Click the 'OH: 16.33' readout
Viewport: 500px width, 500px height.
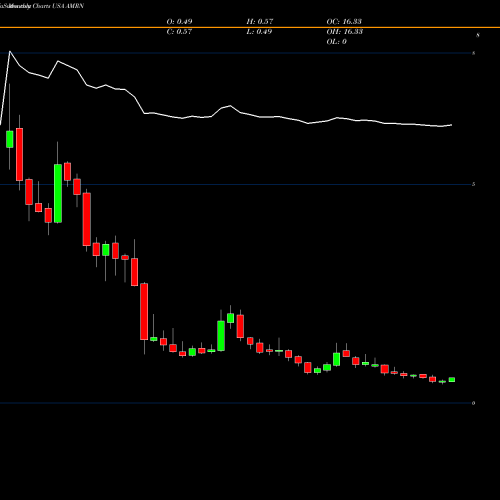[x=345, y=32]
